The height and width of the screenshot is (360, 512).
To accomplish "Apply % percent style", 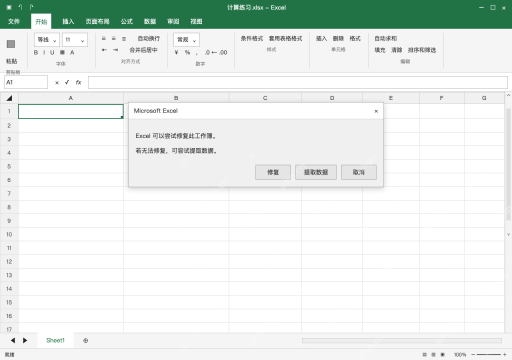I will 187,52.
